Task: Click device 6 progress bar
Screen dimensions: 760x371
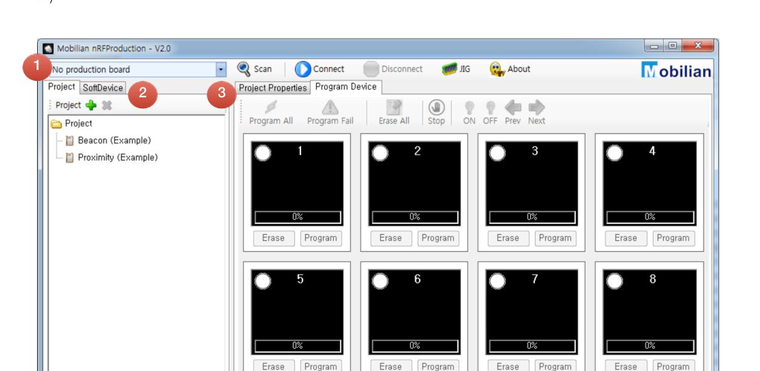Action: pos(415,346)
